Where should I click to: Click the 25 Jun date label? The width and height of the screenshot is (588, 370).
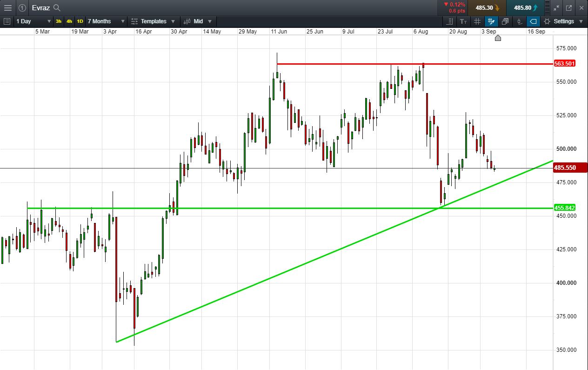coord(315,32)
